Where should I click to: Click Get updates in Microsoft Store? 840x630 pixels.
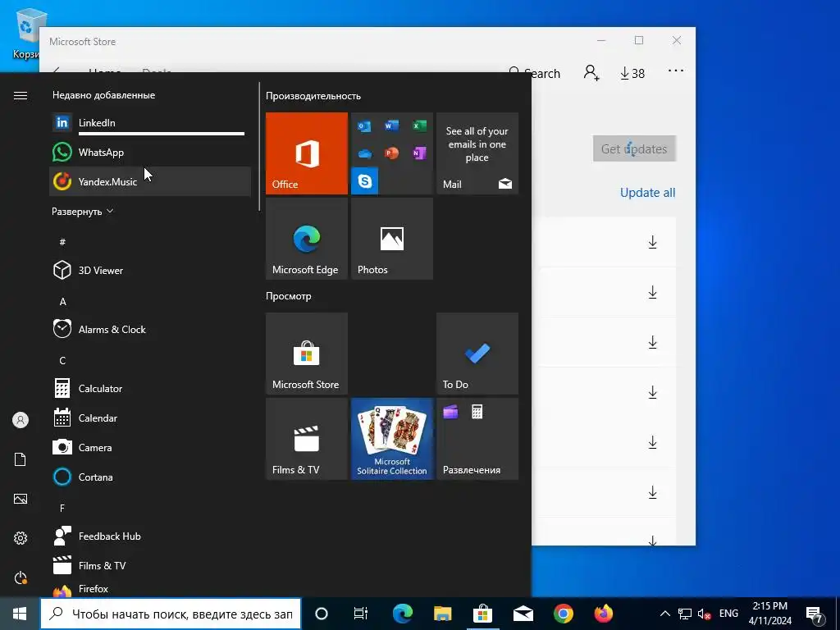pyautogui.click(x=634, y=149)
